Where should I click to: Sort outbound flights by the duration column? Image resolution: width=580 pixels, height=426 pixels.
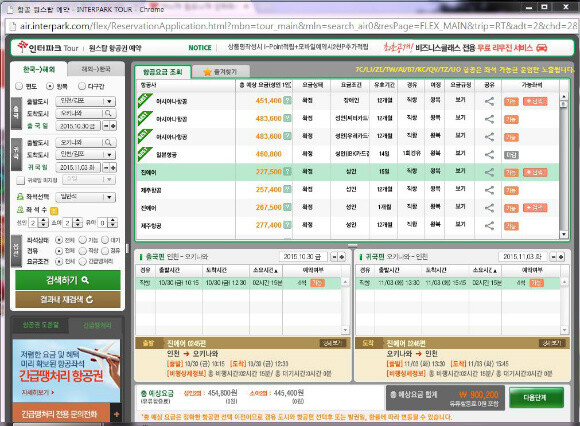click(x=266, y=270)
